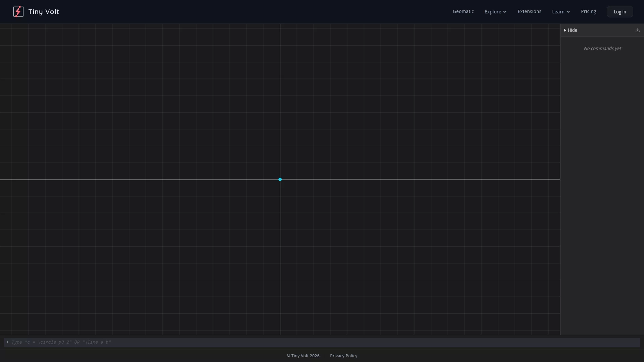The image size is (644, 362).
Task: Collapse the panel using the Hide triangle
Action: tap(565, 30)
